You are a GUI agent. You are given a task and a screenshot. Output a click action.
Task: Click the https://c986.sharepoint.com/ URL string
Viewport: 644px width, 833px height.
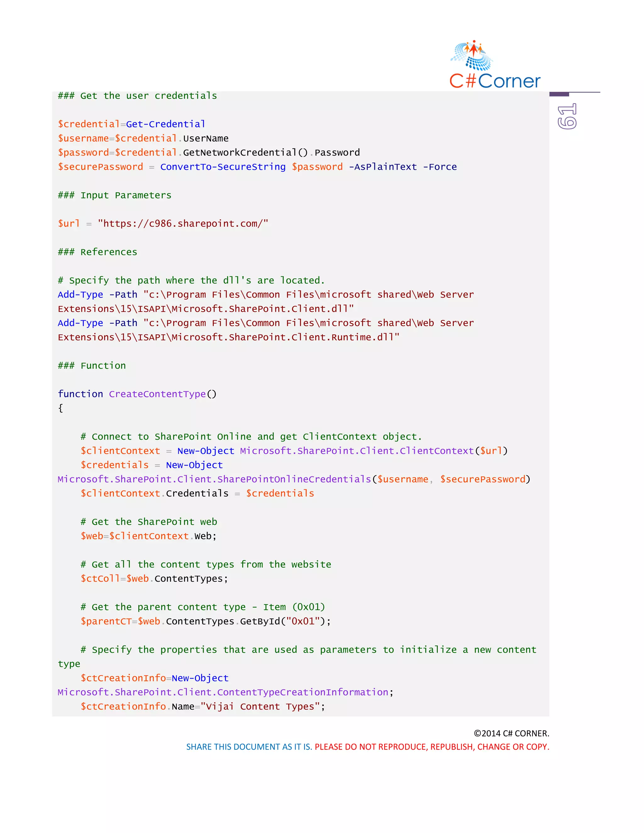click(183, 223)
